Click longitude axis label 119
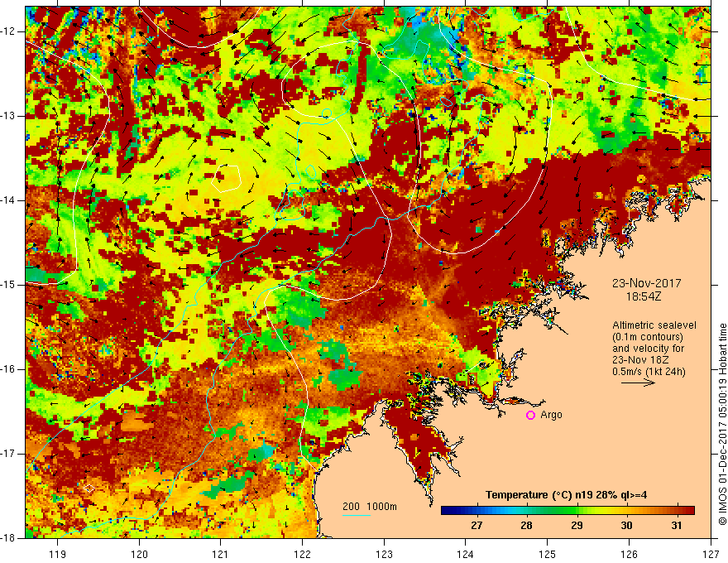This screenshot has width=728, height=563. pyautogui.click(x=58, y=554)
